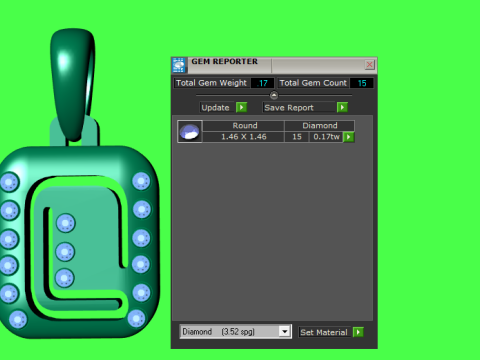
Task: Click the green Set Material arrow
Action: pos(358,332)
